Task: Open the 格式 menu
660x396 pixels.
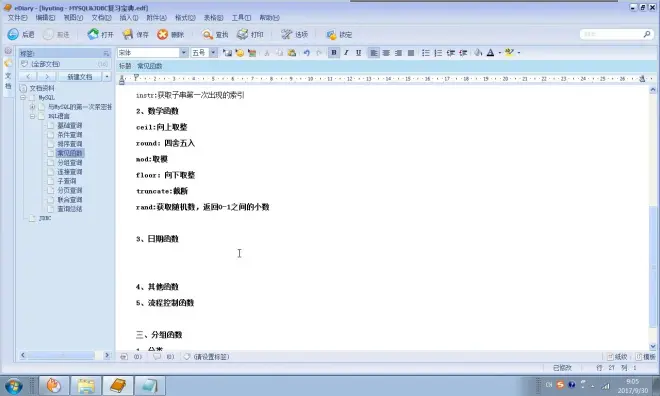Action: pyautogui.click(x=185, y=18)
